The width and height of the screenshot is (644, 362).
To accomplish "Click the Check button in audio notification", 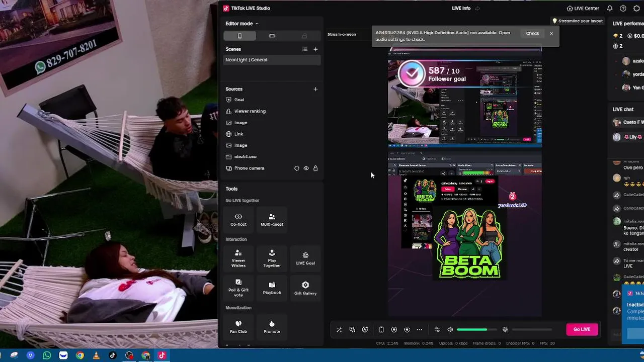I will [x=532, y=34].
